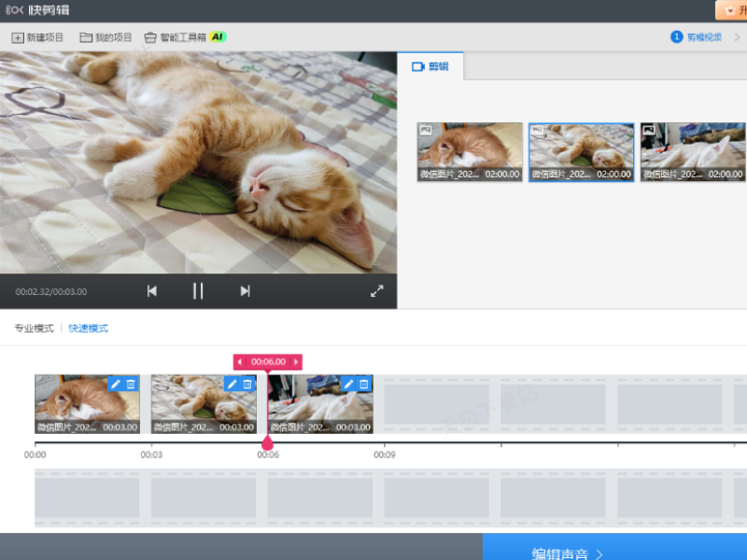This screenshot has height=560, width=747.
Task: Open the 剪辑 tab
Action: (430, 66)
